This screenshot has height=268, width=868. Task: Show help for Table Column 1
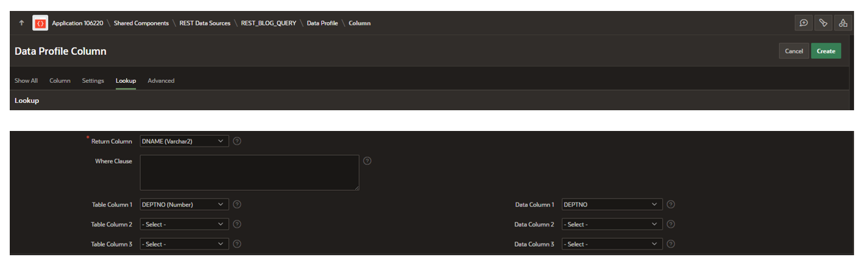[x=237, y=205]
